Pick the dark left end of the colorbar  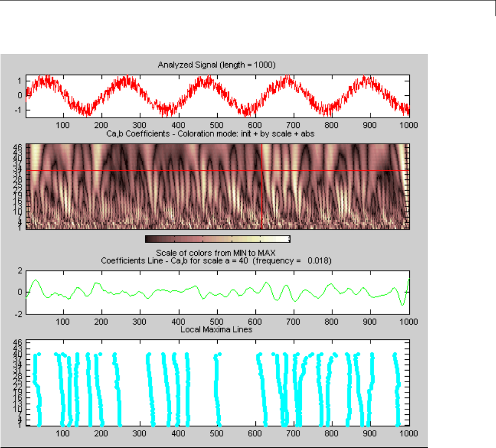click(149, 239)
